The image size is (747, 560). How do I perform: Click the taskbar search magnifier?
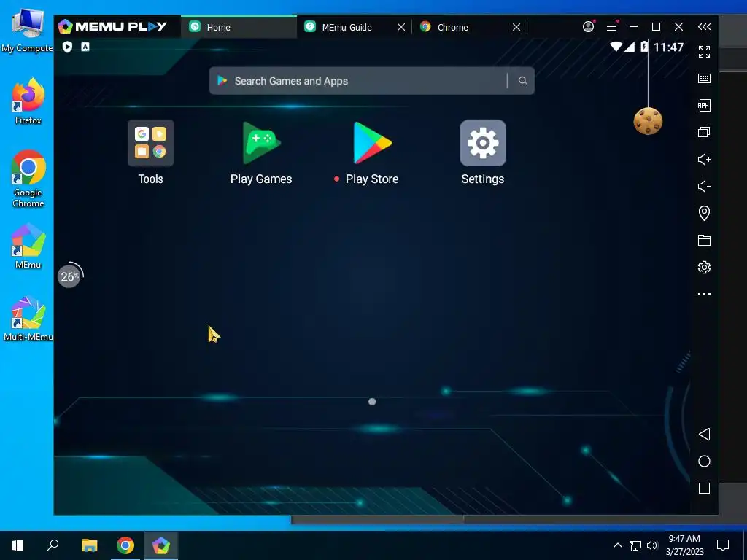(53, 545)
